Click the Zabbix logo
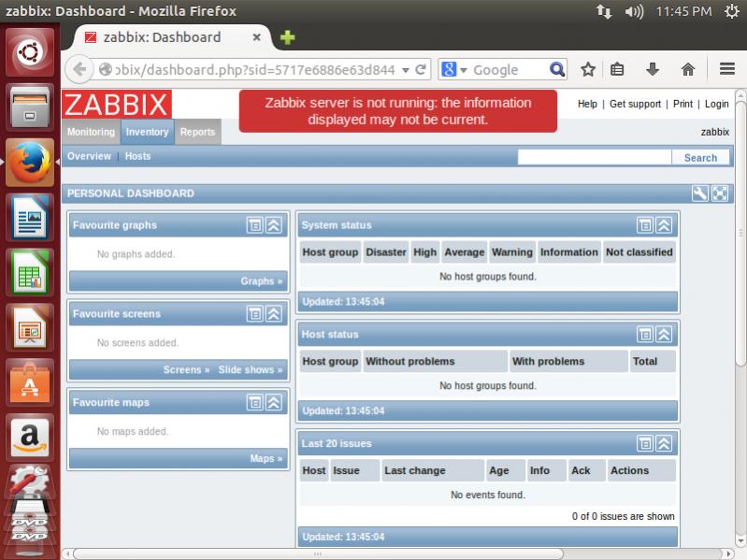 pos(117,105)
